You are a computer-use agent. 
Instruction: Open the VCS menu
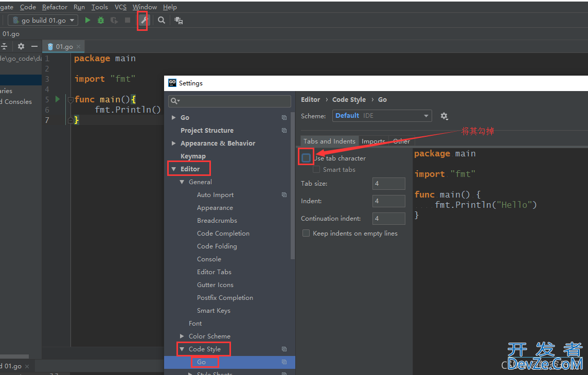coord(120,7)
